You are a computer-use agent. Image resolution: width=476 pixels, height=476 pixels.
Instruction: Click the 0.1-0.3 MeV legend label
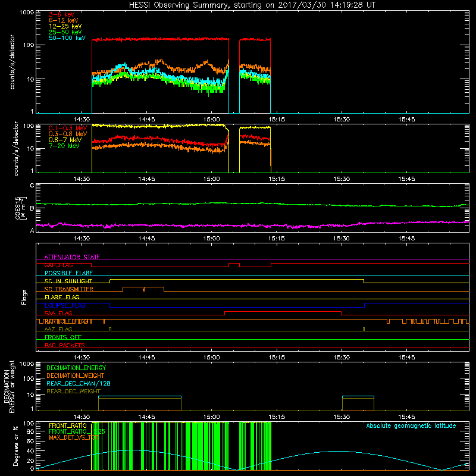coord(68,128)
